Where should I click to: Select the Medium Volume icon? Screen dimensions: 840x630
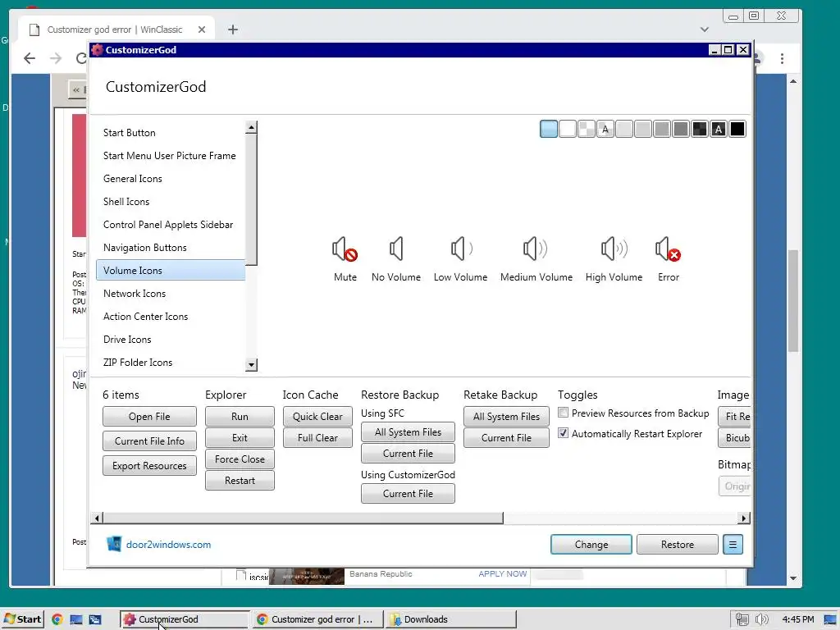point(536,259)
